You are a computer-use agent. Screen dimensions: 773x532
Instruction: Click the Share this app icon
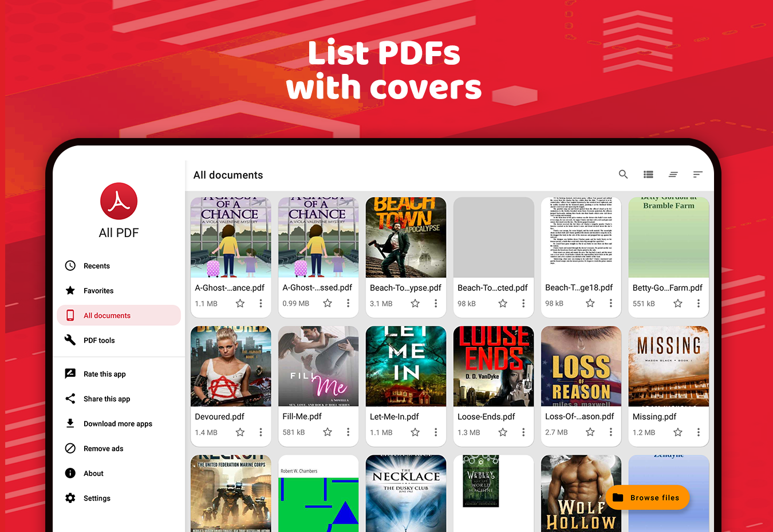pyautogui.click(x=70, y=399)
